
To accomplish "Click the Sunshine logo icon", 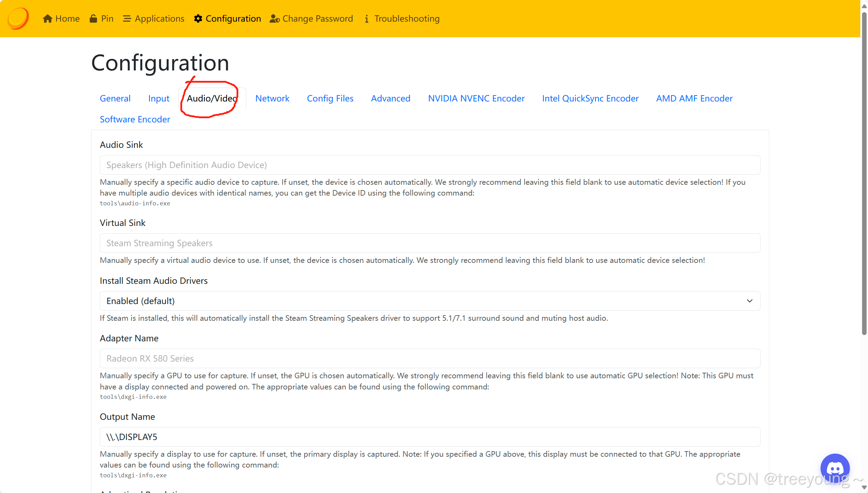I will point(18,18).
